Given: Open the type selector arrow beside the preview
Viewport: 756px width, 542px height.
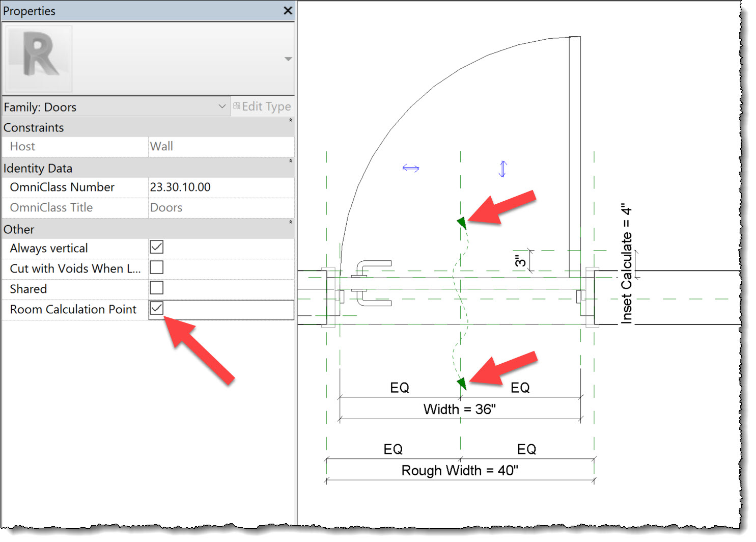Looking at the screenshot, I should click(288, 58).
